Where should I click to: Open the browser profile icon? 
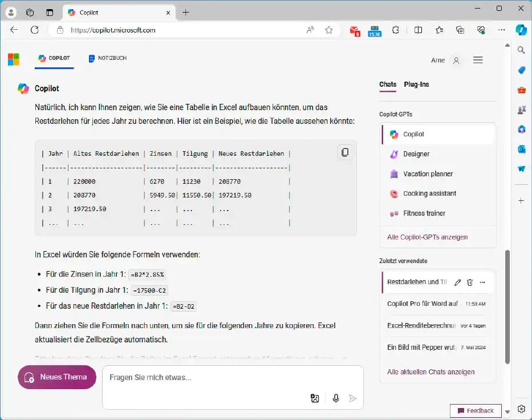[11, 13]
